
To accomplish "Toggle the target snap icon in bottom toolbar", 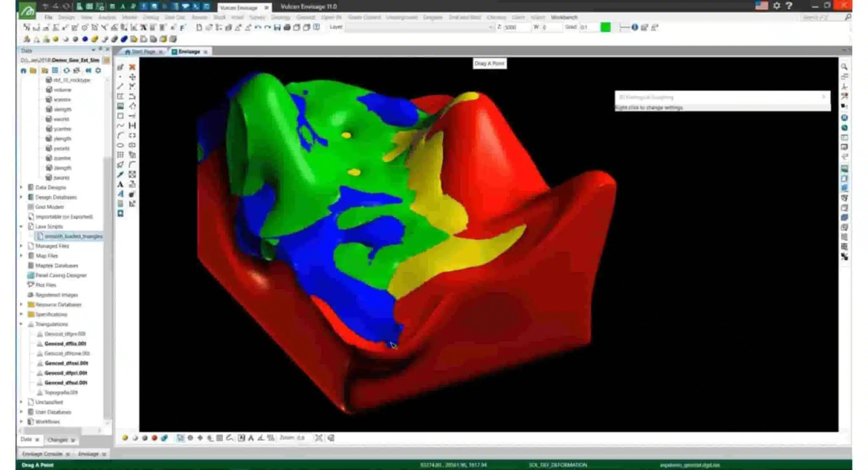I will 190,438.
